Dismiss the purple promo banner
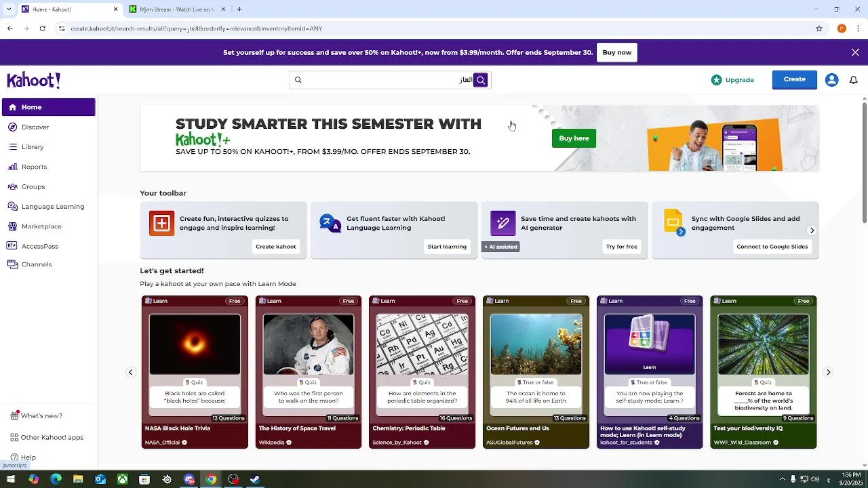The width and height of the screenshot is (868, 488). 855,52
